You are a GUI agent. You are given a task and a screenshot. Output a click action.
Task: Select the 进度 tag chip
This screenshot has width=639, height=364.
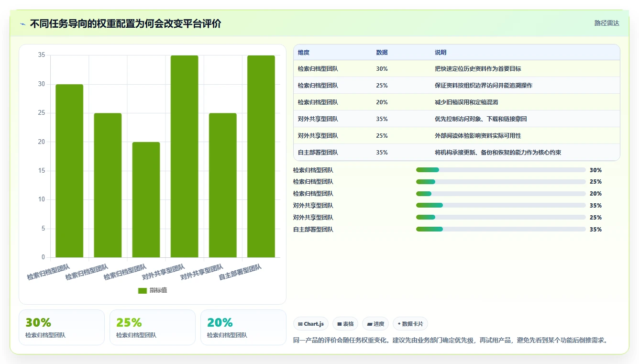(375, 324)
